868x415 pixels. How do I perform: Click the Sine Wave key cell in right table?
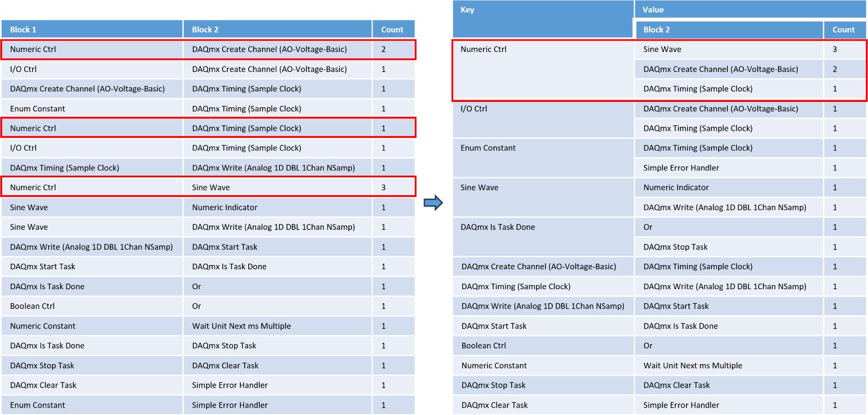tap(479, 187)
